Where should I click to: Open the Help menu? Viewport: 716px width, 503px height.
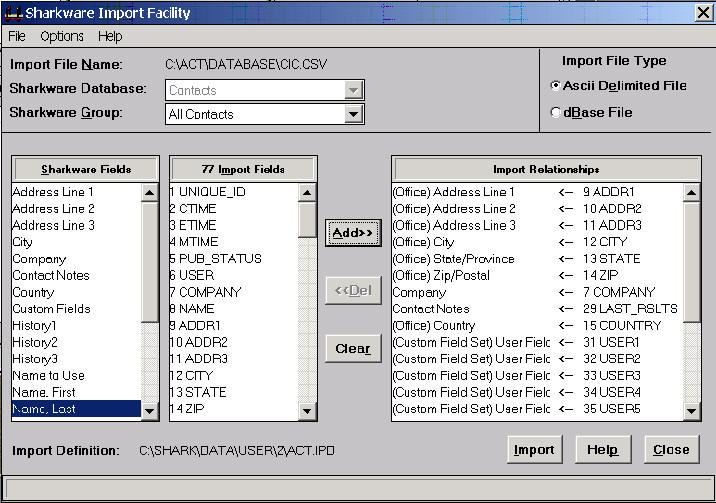[110, 36]
